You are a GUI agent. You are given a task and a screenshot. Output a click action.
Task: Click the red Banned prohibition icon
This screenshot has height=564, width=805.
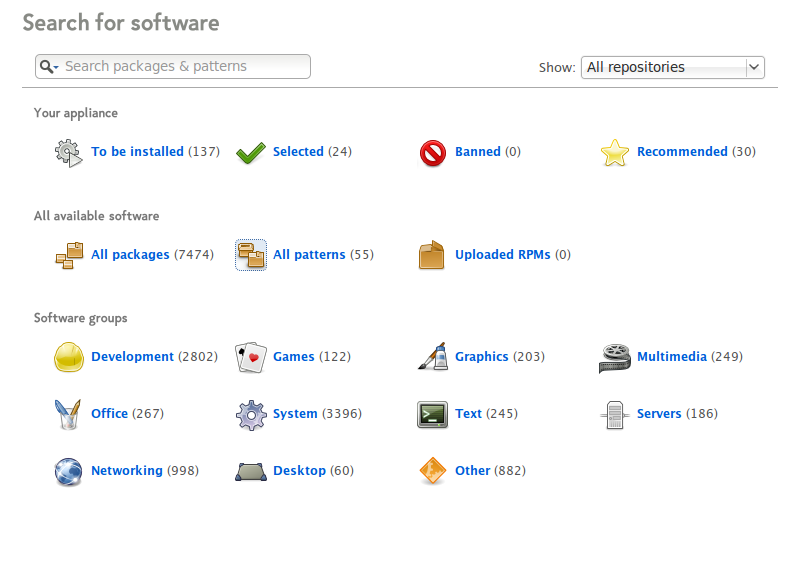pos(433,153)
